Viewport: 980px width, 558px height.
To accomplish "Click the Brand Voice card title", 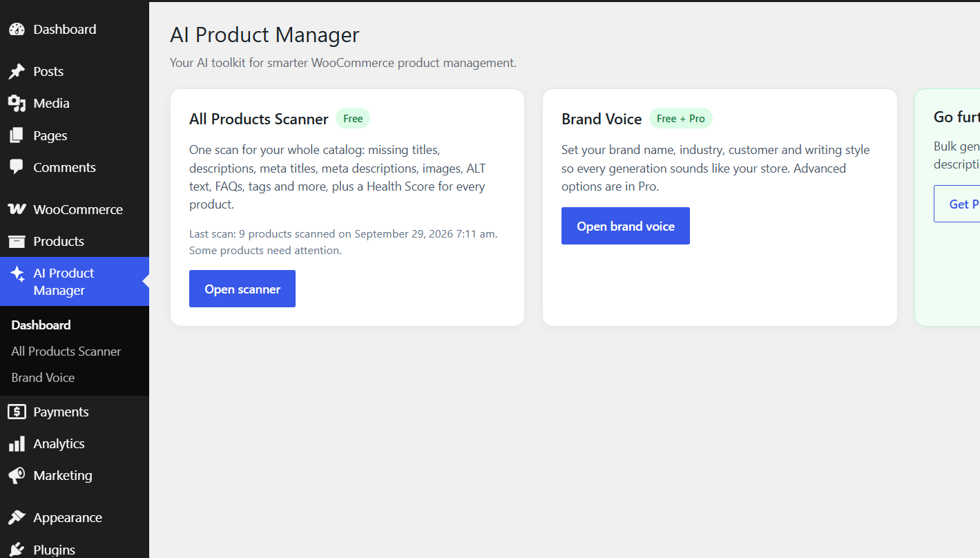I will pos(602,119).
